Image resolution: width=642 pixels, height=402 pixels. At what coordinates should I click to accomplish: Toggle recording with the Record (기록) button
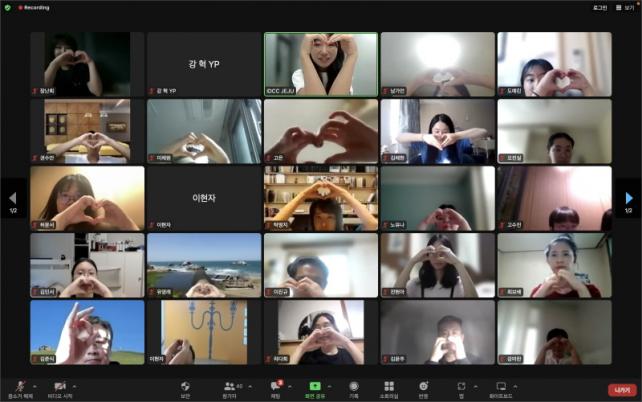tap(353, 385)
